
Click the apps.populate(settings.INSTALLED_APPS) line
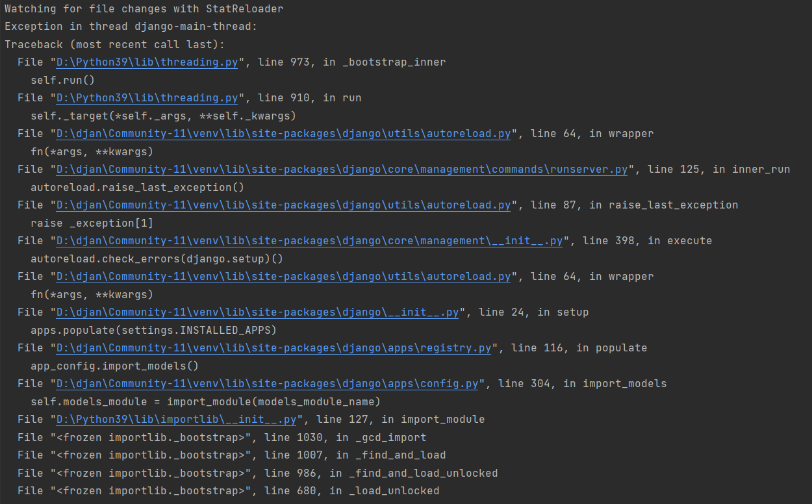[x=154, y=331]
